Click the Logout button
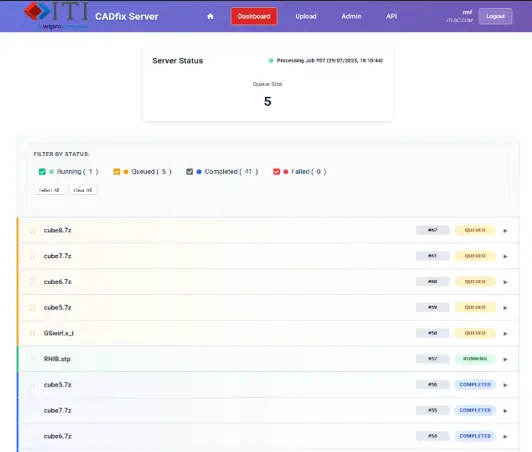Screen dimensions: 532x452 pyautogui.click(x=495, y=16)
